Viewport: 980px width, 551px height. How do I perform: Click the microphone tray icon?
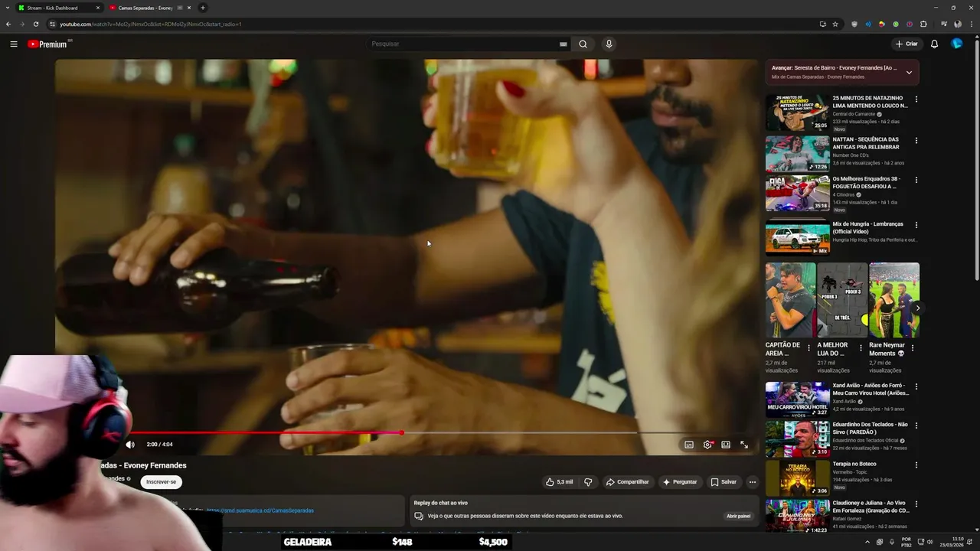coord(892,542)
